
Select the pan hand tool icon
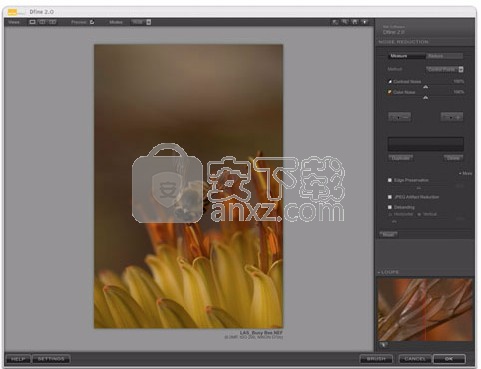(355, 22)
